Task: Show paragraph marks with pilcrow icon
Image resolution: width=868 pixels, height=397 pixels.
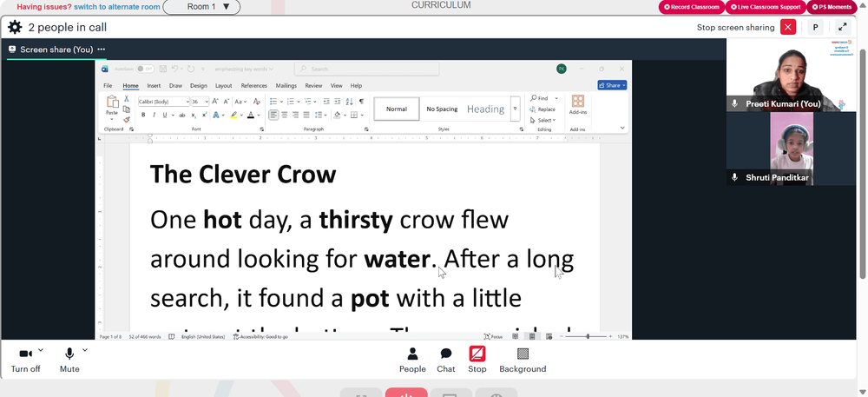Action: 361,102
